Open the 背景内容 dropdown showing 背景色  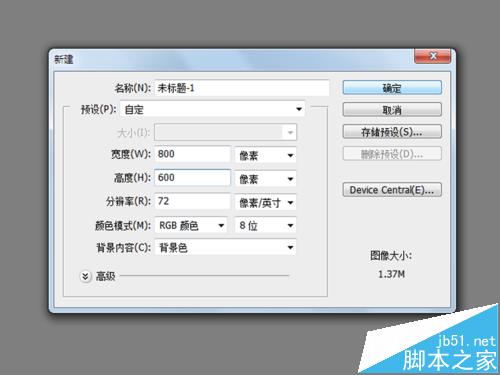tap(225, 248)
